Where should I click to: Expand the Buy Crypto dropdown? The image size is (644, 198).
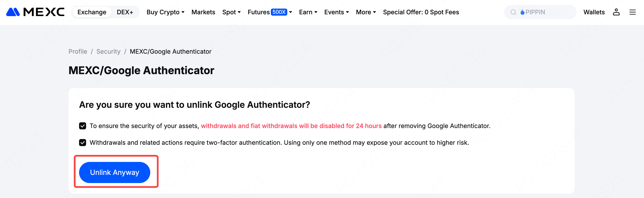pos(165,12)
